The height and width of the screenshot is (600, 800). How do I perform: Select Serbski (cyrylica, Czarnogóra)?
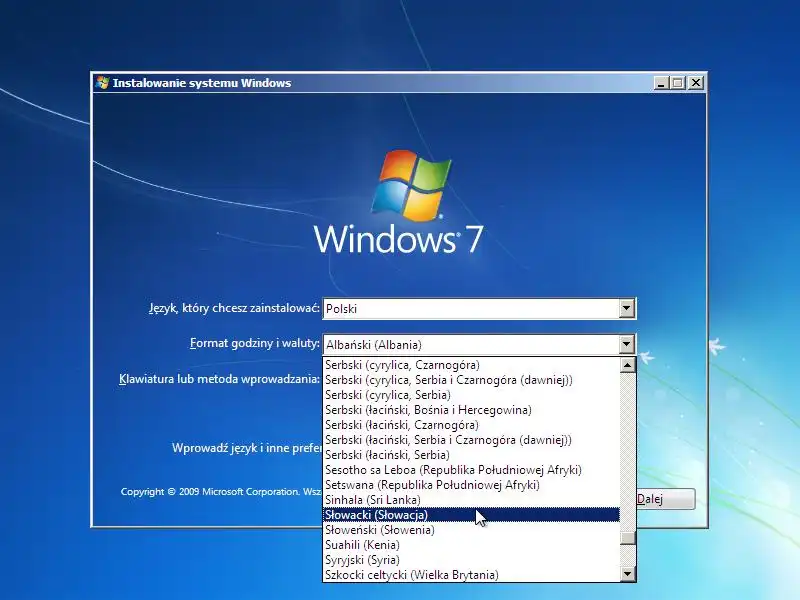(472, 365)
